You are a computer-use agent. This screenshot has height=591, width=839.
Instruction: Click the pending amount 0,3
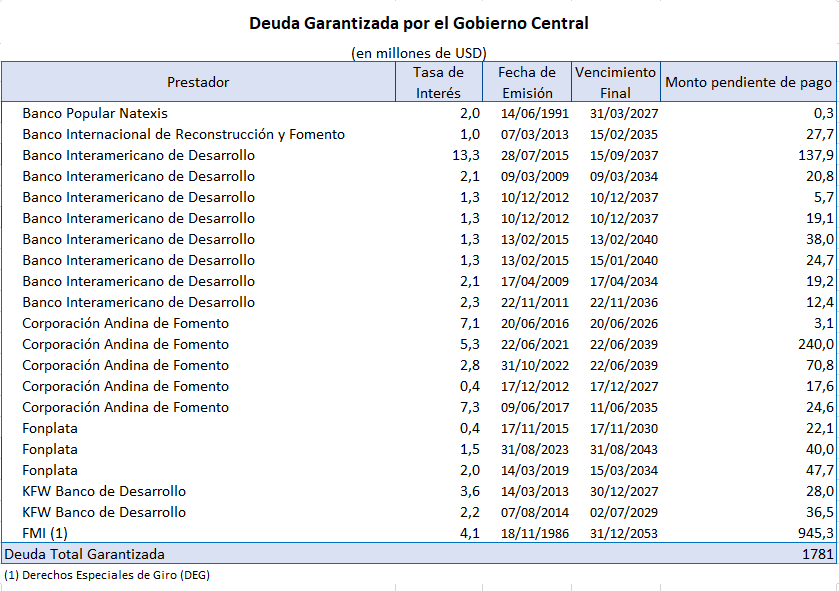click(823, 113)
